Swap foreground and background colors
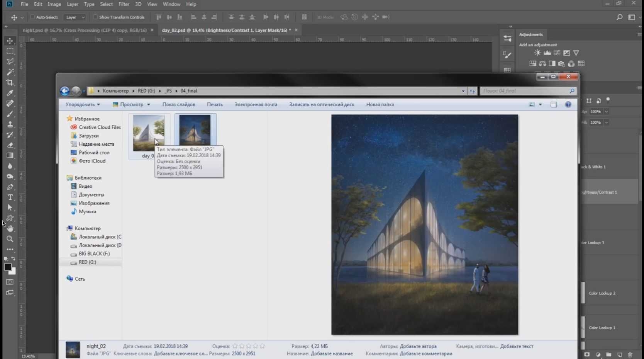Viewport: 644px width, 359px height. pyautogui.click(x=14, y=259)
